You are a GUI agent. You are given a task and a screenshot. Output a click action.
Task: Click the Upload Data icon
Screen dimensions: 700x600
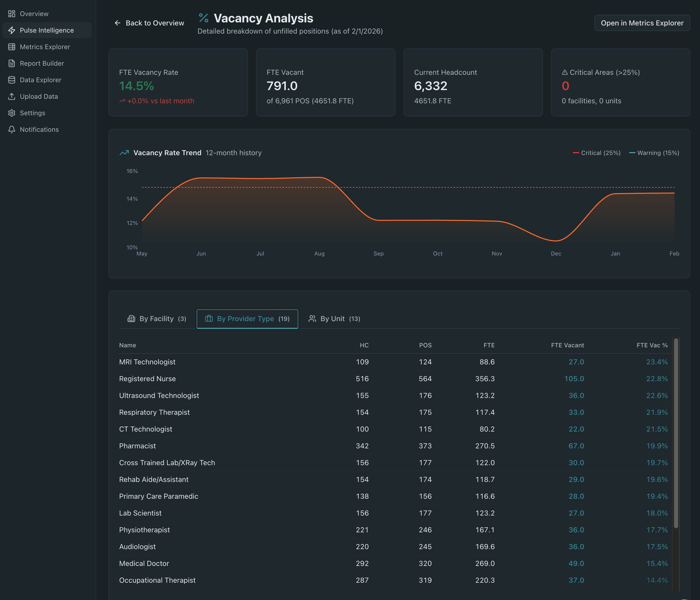(x=12, y=96)
